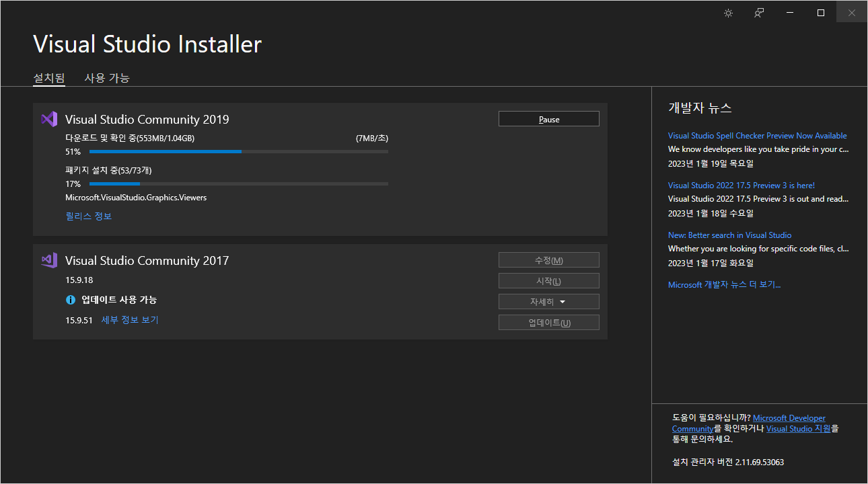The image size is (868, 484).
Task: Click the 시작(L) button for VS 2017
Action: pos(549,281)
